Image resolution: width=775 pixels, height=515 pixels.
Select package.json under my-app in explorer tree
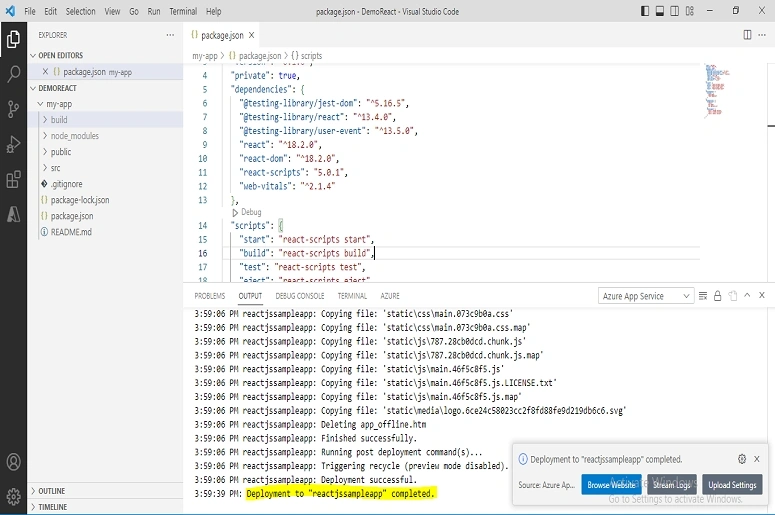pyautogui.click(x=105, y=216)
